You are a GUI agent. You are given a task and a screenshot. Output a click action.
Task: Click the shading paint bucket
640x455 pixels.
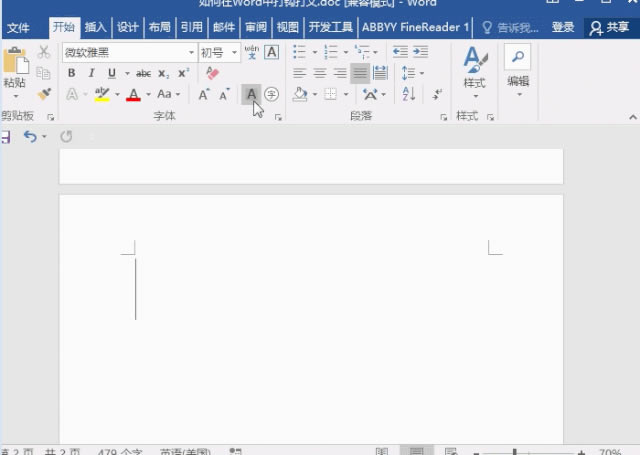[x=300, y=94]
